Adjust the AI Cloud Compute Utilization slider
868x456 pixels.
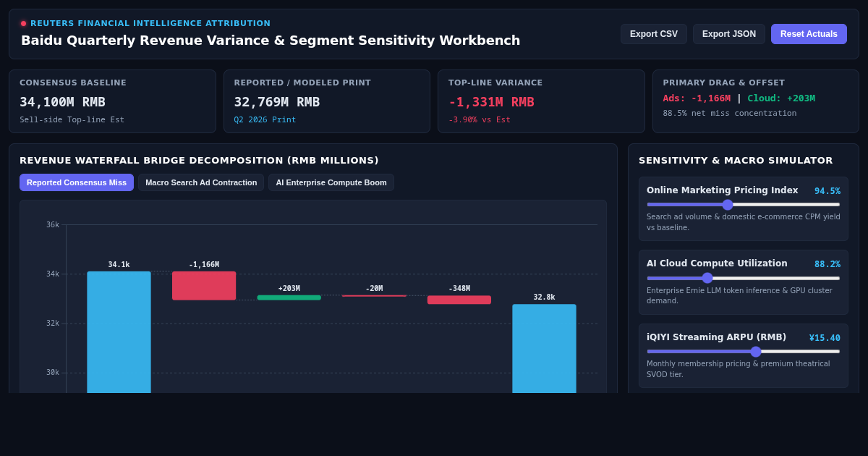[x=744, y=278]
